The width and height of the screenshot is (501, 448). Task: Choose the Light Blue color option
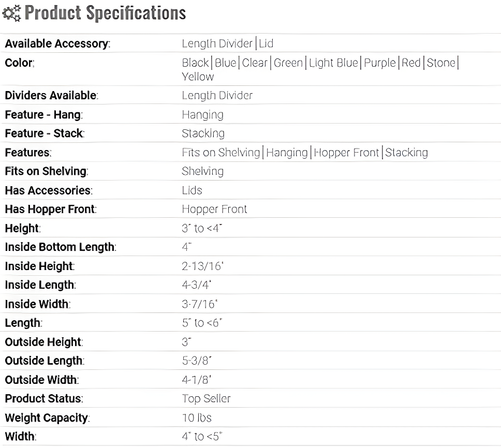pyautogui.click(x=334, y=63)
